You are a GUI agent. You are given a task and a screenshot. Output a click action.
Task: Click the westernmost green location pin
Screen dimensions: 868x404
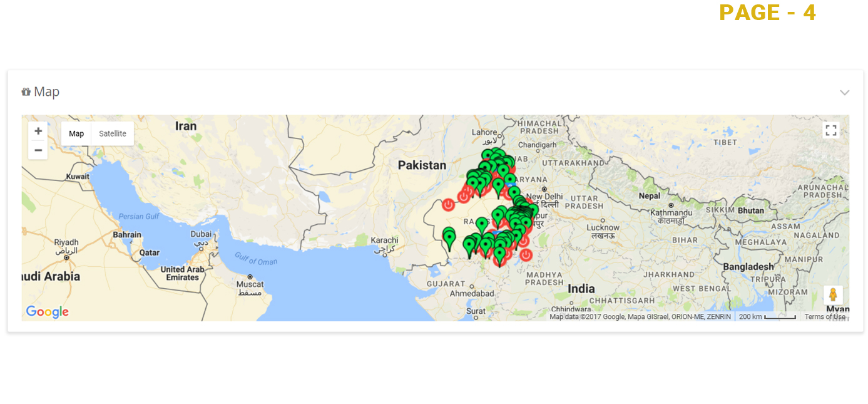[449, 237]
